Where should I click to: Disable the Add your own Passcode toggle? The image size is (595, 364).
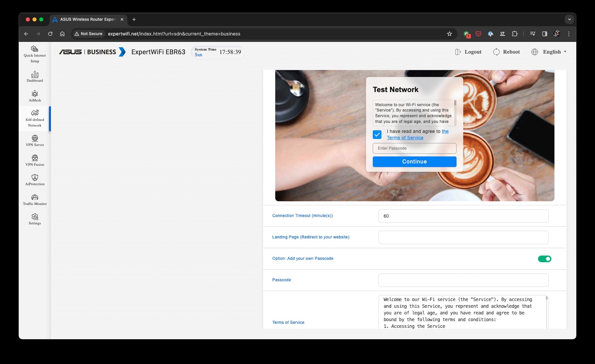tap(544, 258)
